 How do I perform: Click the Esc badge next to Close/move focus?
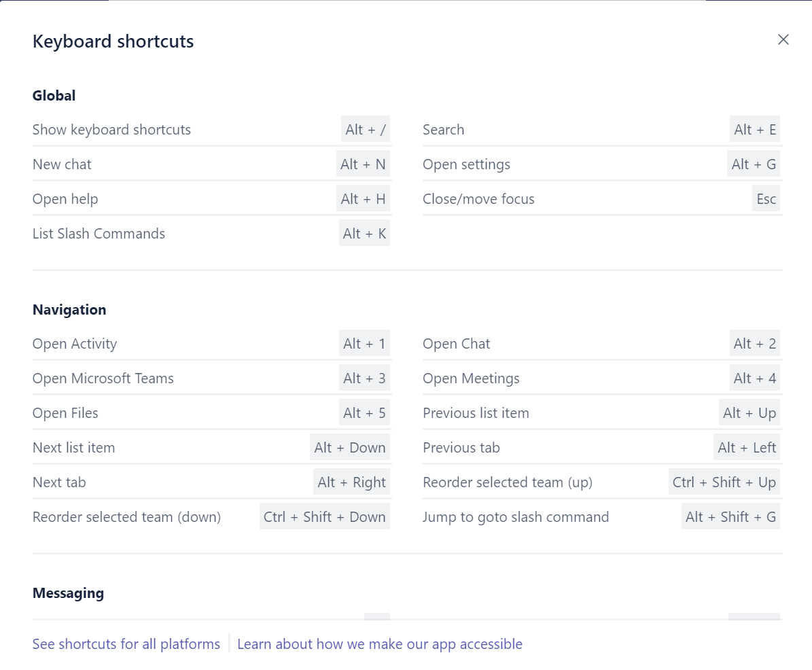(766, 198)
